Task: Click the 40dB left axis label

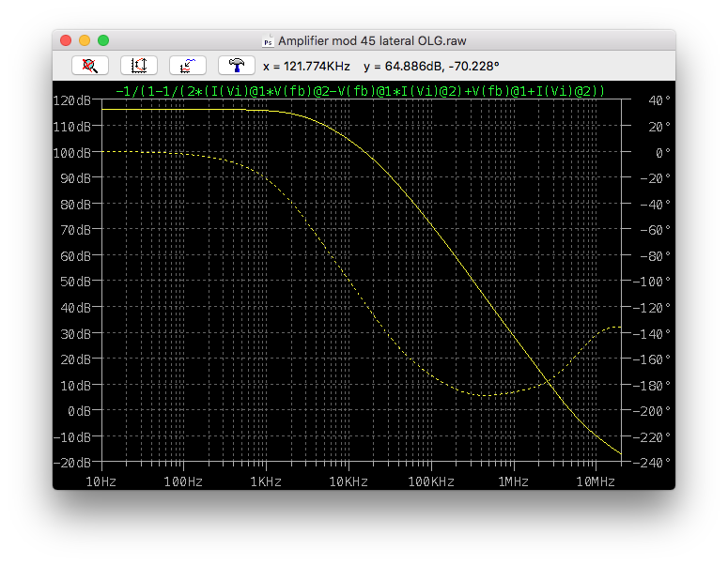Action: 76,308
